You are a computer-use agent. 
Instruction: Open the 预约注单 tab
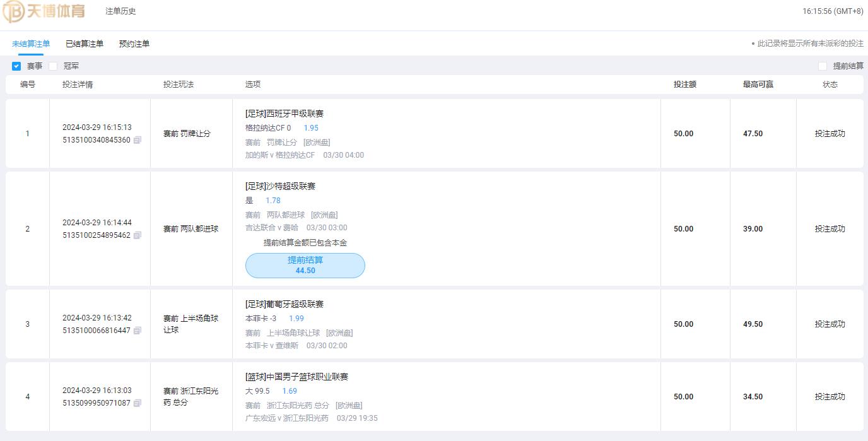134,44
